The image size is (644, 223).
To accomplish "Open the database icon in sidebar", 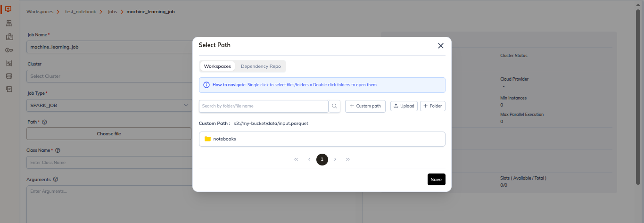I will click(9, 76).
